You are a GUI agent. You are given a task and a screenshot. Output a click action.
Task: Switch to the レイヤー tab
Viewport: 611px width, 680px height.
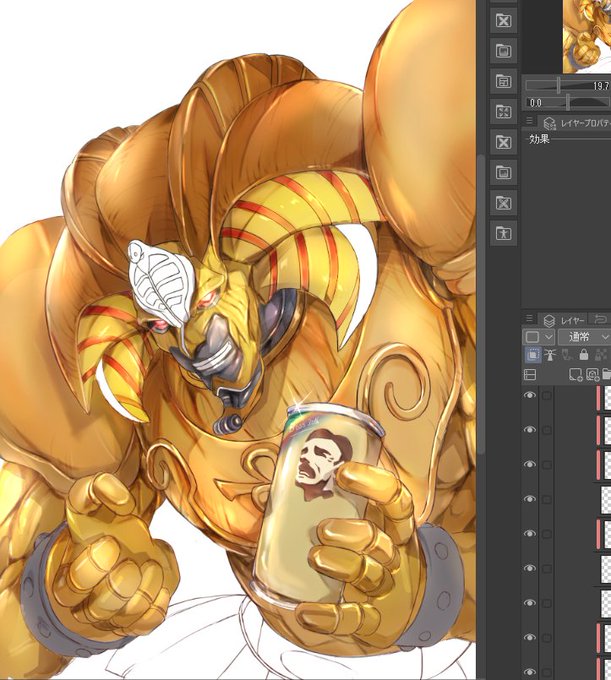coord(563,320)
